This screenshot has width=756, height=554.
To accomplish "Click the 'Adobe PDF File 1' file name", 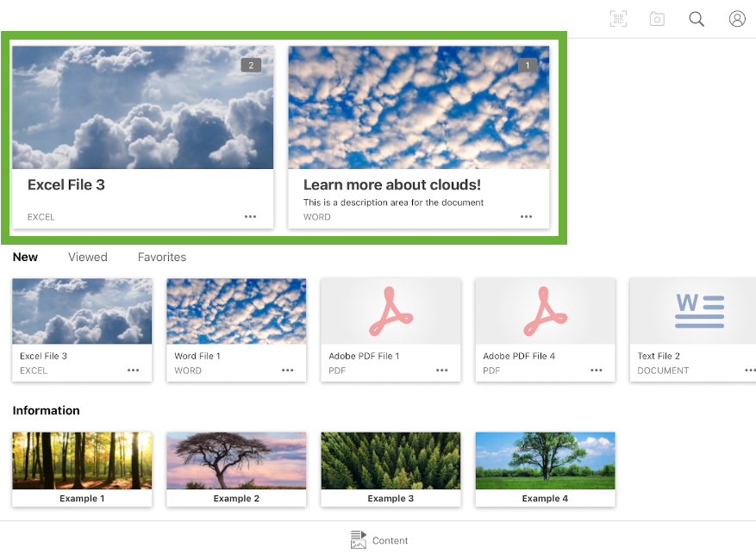I will (x=364, y=356).
